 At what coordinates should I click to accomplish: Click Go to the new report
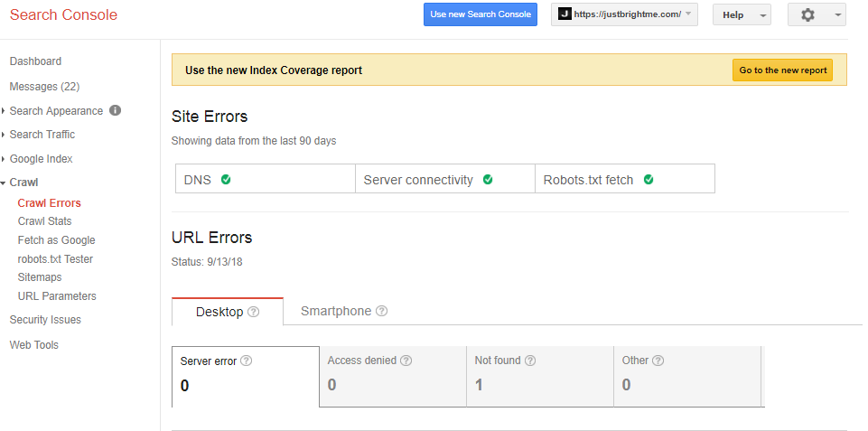[x=783, y=70]
